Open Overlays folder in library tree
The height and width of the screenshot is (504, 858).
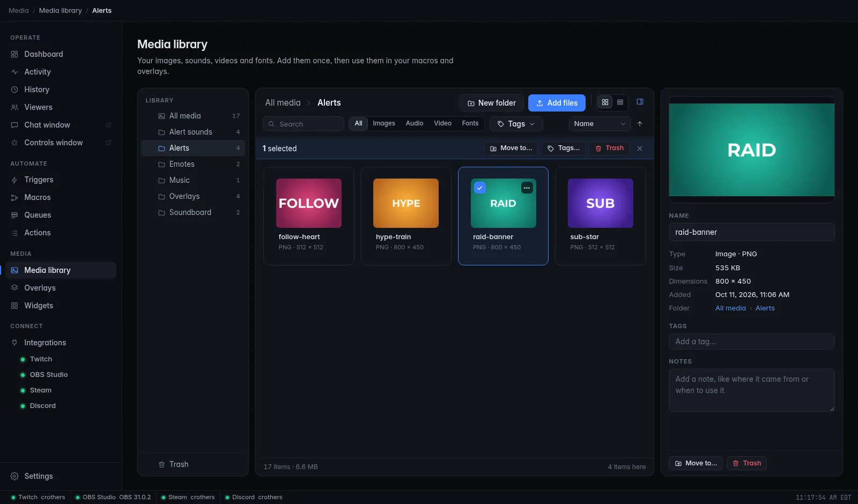click(x=193, y=196)
